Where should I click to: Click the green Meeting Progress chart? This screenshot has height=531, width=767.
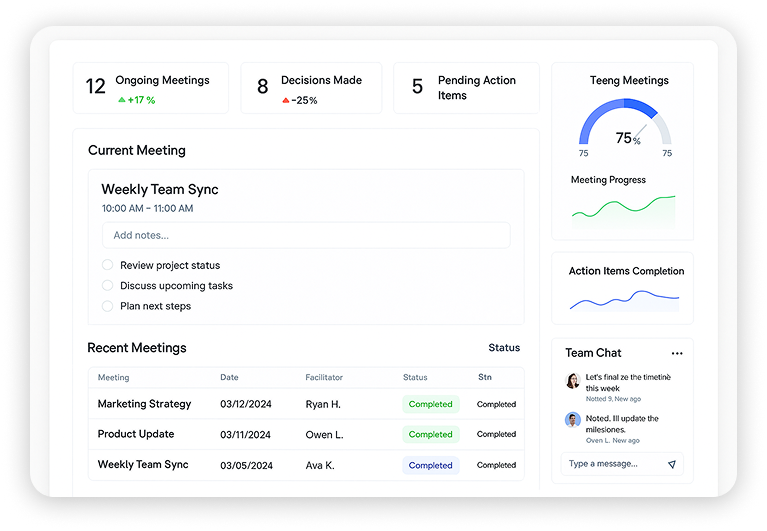click(x=624, y=212)
